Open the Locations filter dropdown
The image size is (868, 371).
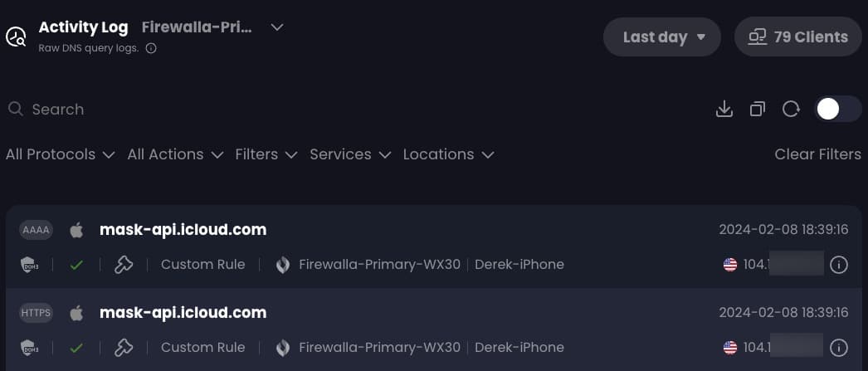pyautogui.click(x=448, y=154)
